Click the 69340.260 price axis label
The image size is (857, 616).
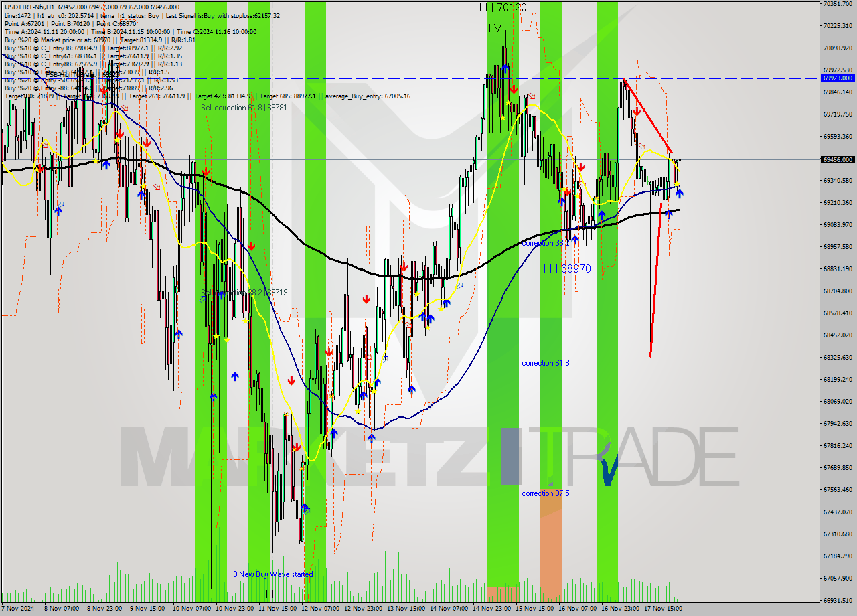click(x=838, y=181)
